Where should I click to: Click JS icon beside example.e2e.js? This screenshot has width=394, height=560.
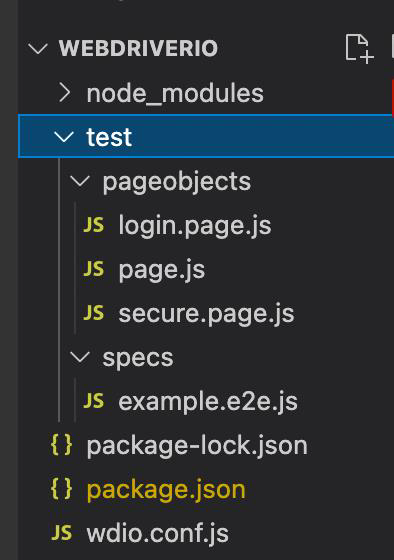coord(94,401)
